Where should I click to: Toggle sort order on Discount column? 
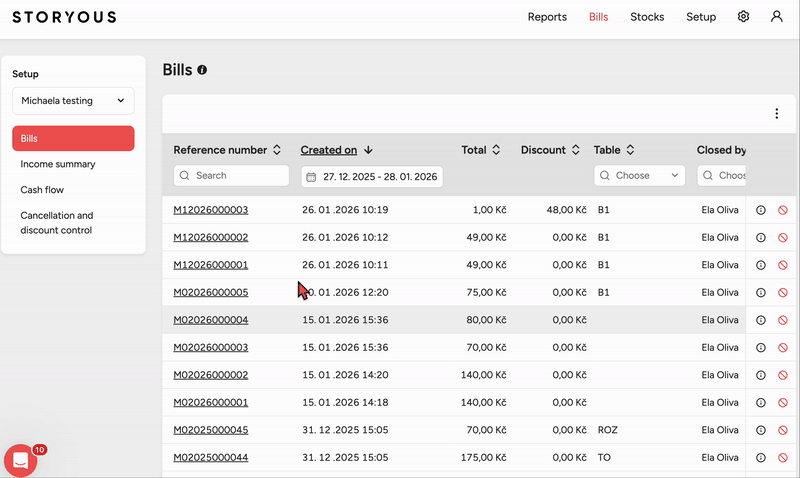[575, 150]
